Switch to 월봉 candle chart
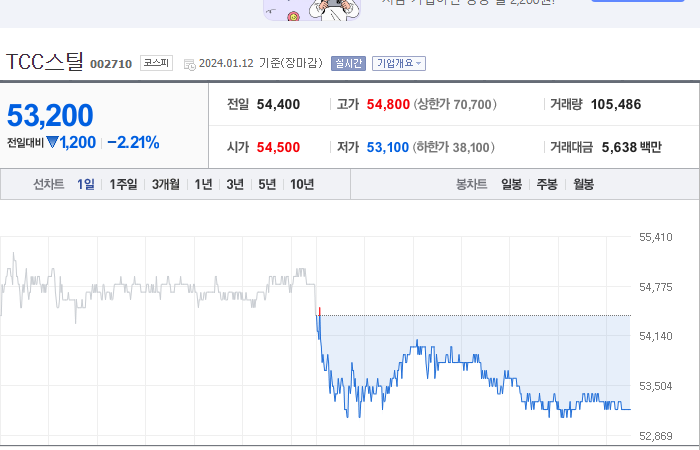This screenshot has height=450, width=700. [x=583, y=184]
